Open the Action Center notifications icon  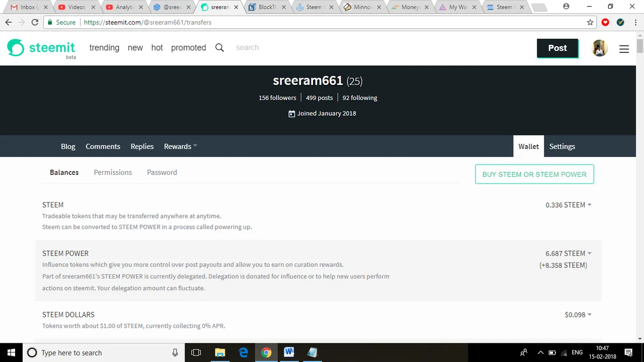click(628, 352)
